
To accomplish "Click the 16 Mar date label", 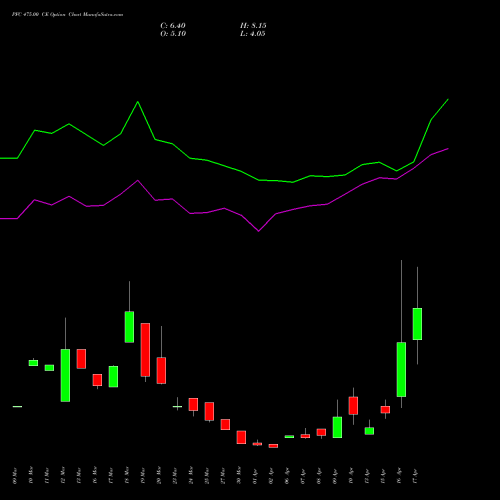I will click(95, 476).
